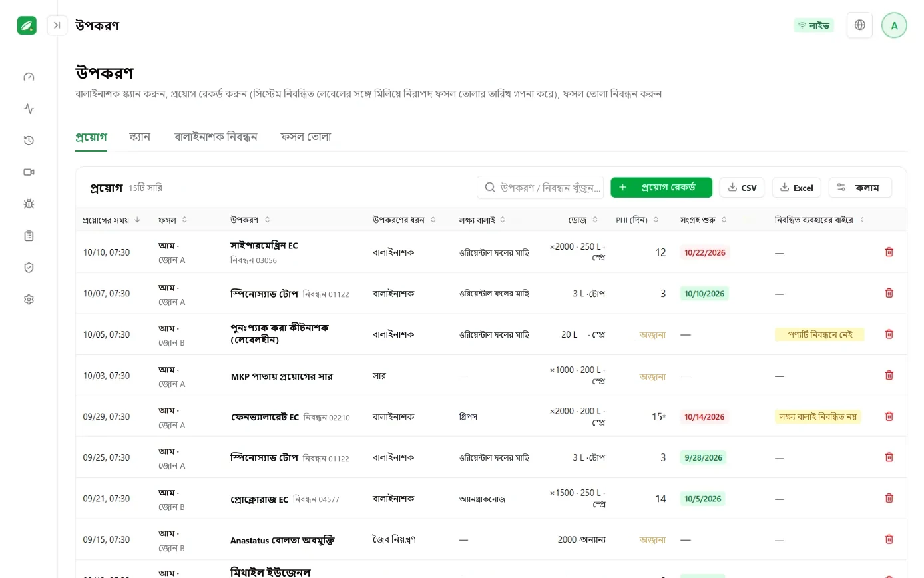This screenshot has width=924, height=578.
Task: Open the video camera icon in sidebar
Action: tap(29, 172)
